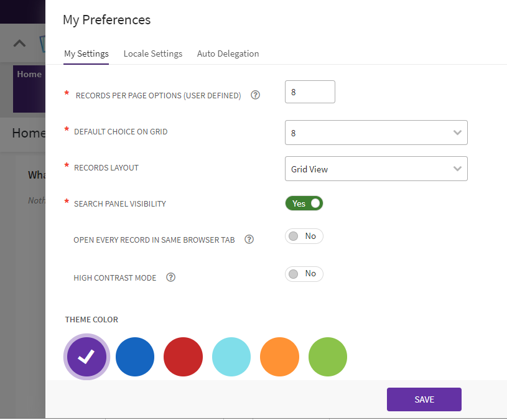
Task: Choose the blue theme color
Action: tap(135, 357)
